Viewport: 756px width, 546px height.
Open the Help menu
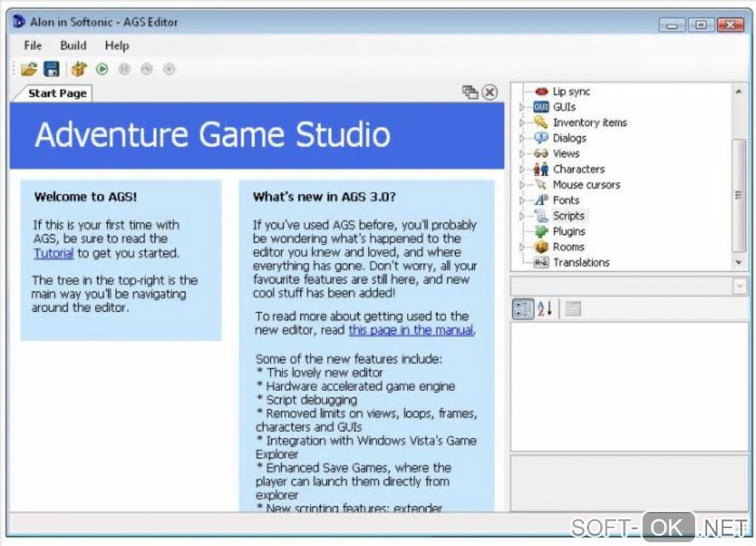pyautogui.click(x=116, y=45)
